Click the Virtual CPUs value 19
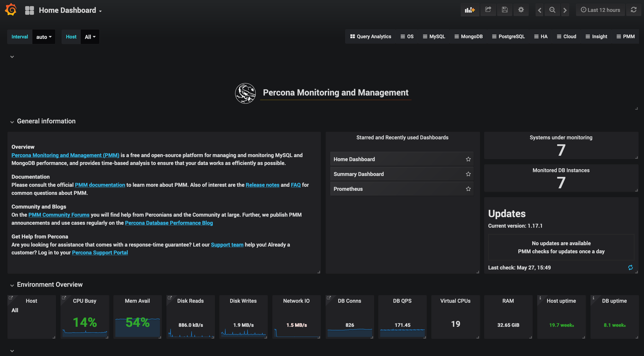The width and height of the screenshot is (644, 356). pos(456,324)
